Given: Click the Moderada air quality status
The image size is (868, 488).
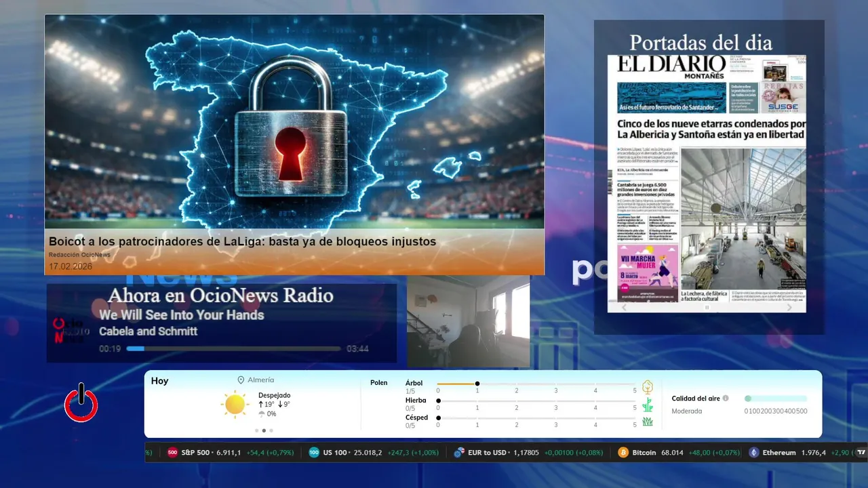Looking at the screenshot, I should click(687, 411).
